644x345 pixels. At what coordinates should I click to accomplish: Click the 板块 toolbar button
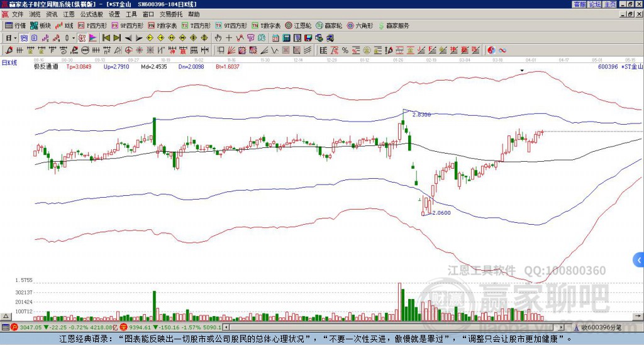[40, 25]
